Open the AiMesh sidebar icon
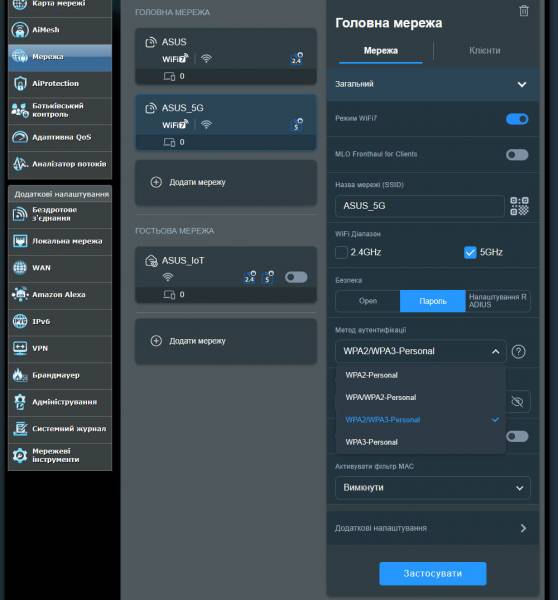 20,30
